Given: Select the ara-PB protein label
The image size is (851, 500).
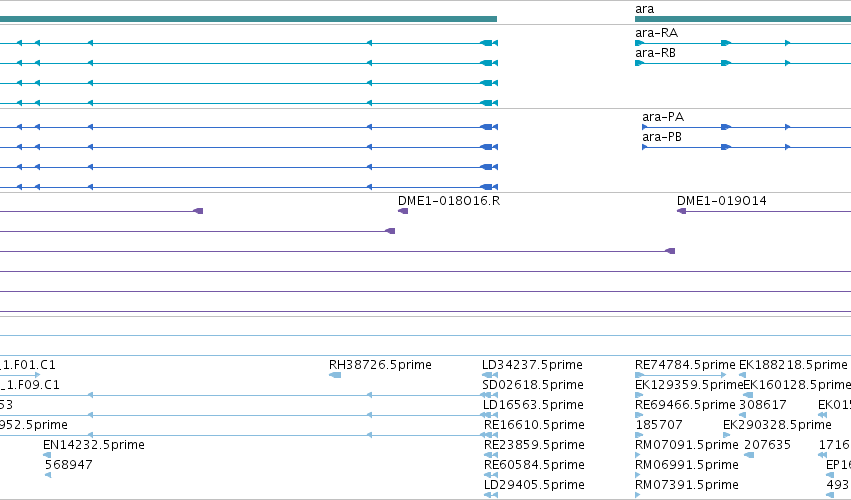Looking at the screenshot, I should pyautogui.click(x=662, y=137).
